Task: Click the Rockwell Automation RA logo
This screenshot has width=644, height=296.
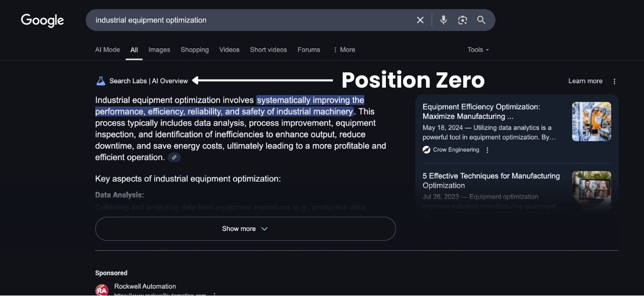Action: [102, 290]
